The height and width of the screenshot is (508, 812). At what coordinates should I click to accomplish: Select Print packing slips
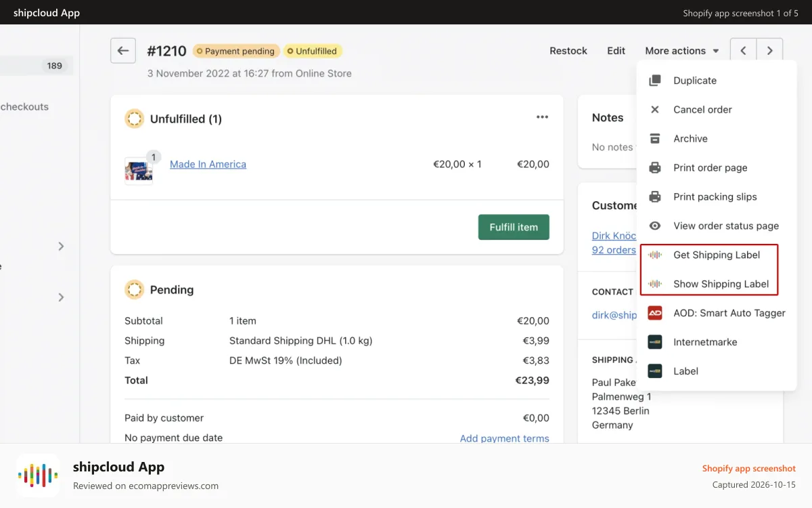click(x=717, y=197)
